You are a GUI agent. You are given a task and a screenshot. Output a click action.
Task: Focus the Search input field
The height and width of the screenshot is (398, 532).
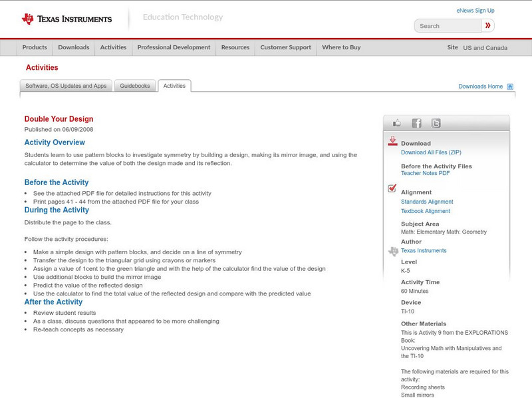pos(448,26)
